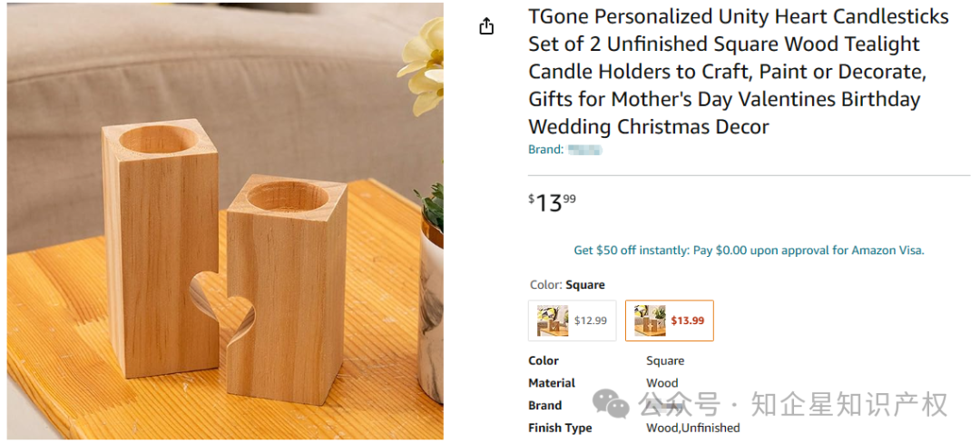This screenshot has height=444, width=980.
Task: Click the $13.99 main price
Action: coord(552,202)
